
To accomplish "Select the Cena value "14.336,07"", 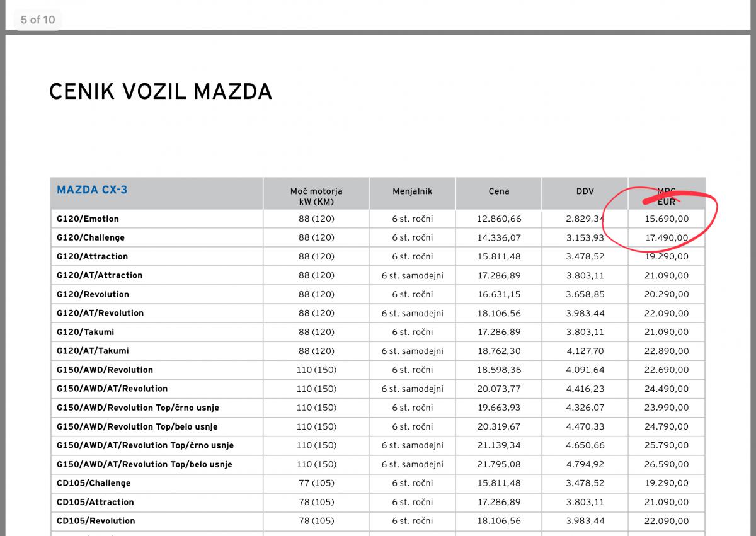I will click(499, 237).
